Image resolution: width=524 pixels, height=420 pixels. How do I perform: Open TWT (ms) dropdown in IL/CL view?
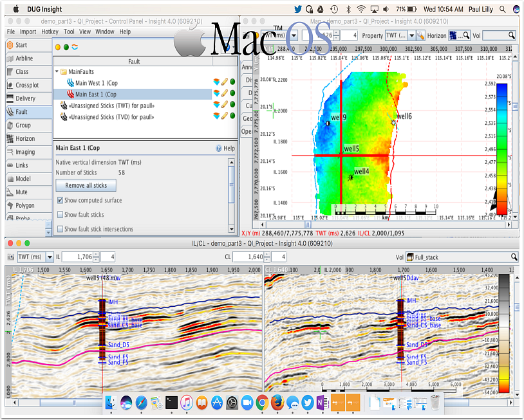tap(50, 257)
